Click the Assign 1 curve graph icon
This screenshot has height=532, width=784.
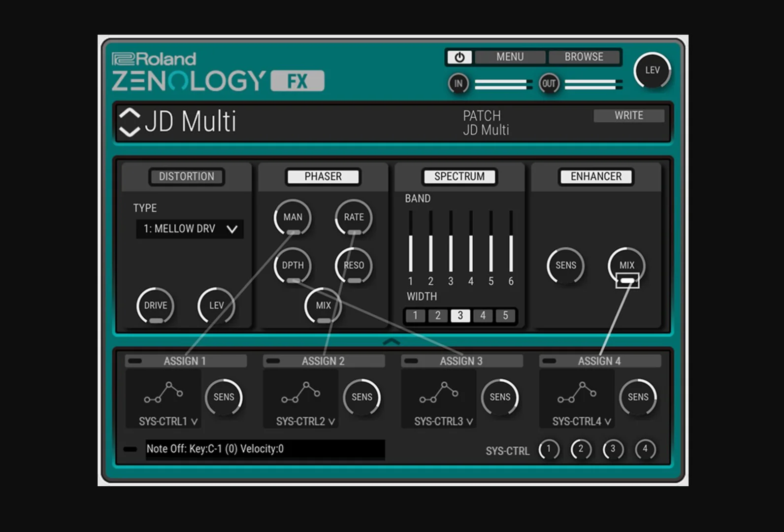(x=163, y=392)
